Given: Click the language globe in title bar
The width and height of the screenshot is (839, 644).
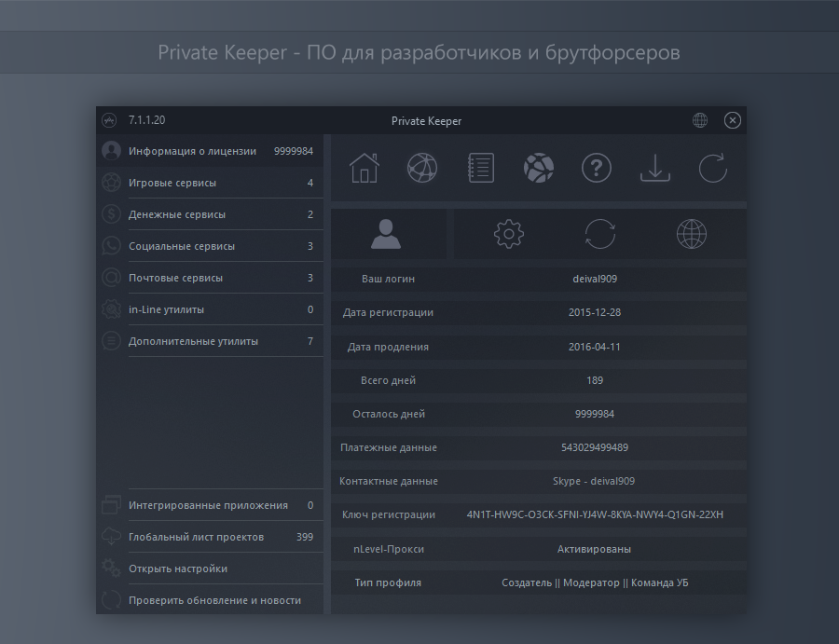Looking at the screenshot, I should pyautogui.click(x=700, y=120).
